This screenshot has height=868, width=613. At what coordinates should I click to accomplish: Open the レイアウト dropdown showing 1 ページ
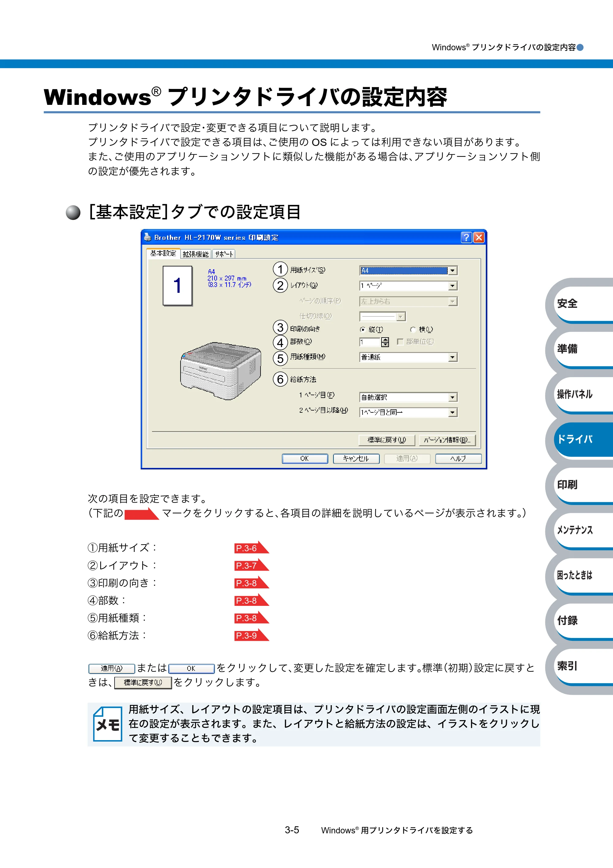(409, 286)
